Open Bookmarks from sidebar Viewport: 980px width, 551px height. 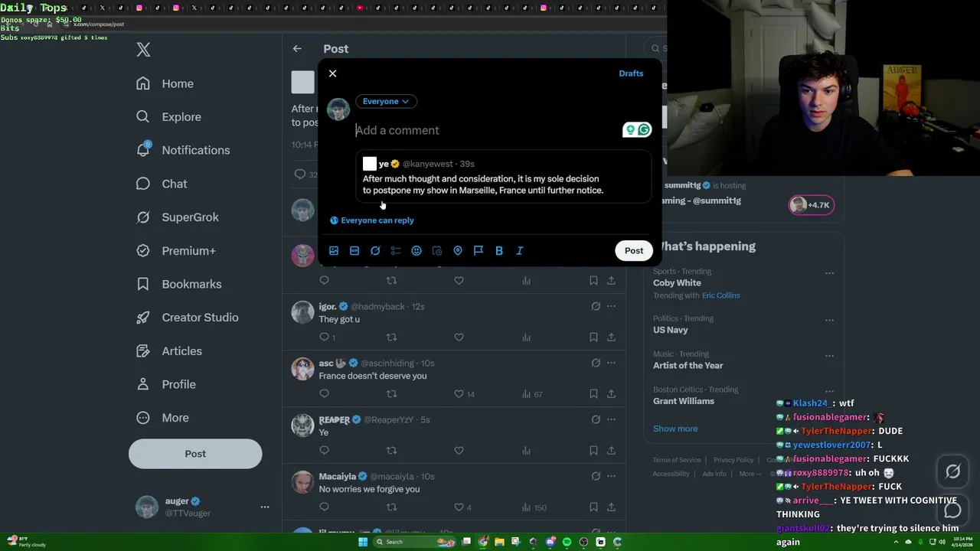point(178,284)
